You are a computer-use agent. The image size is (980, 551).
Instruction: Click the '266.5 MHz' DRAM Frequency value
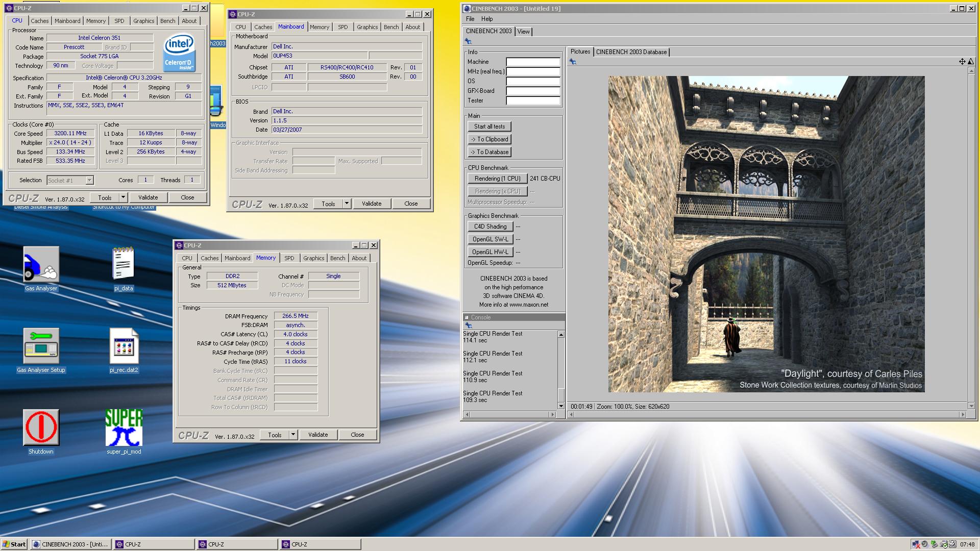296,316
